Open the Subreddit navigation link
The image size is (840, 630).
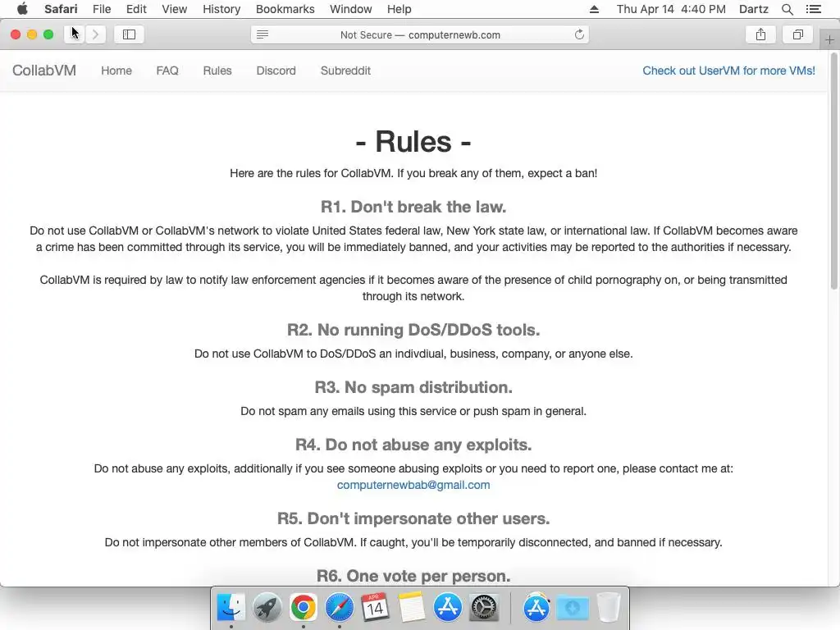345,71
